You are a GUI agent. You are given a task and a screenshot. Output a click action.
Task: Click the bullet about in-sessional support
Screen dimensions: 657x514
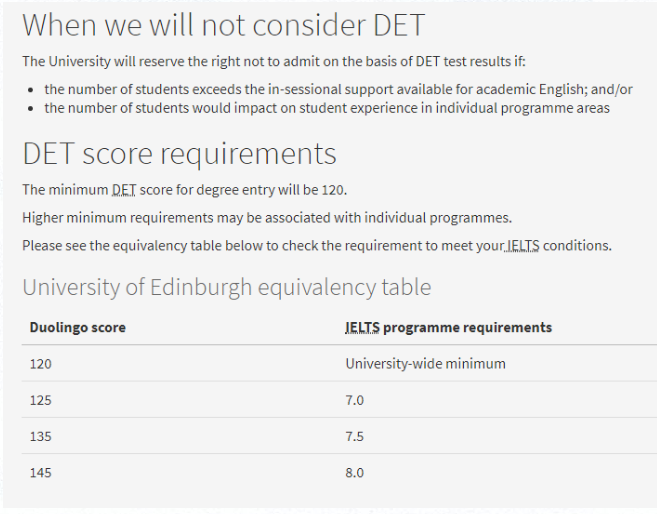click(339, 89)
